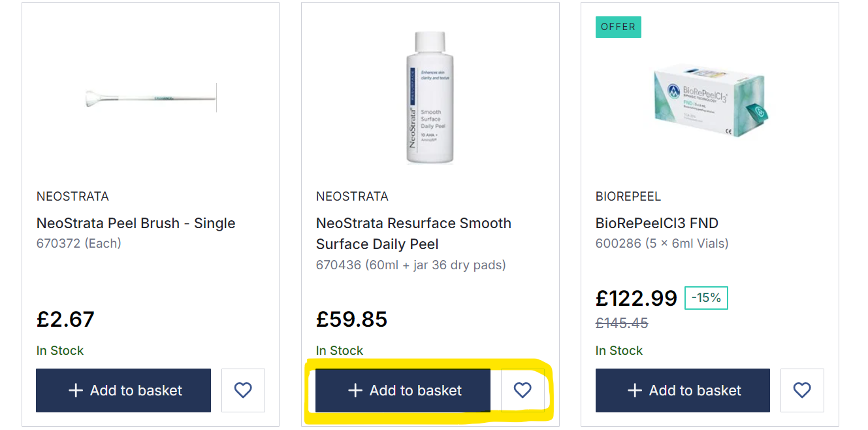
Task: Open NeoStrata Peel Brush - Single title
Action: (x=136, y=223)
